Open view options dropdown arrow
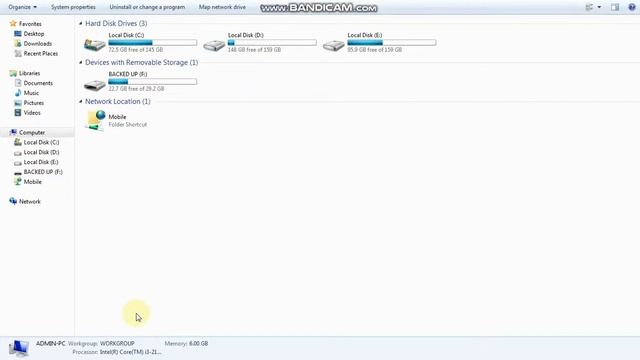This screenshot has height=360, width=640. [599, 7]
